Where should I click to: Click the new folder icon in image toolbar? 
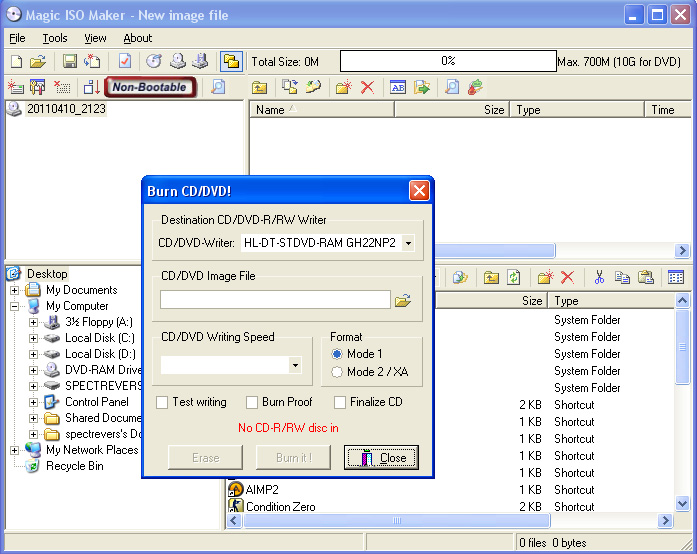point(343,87)
